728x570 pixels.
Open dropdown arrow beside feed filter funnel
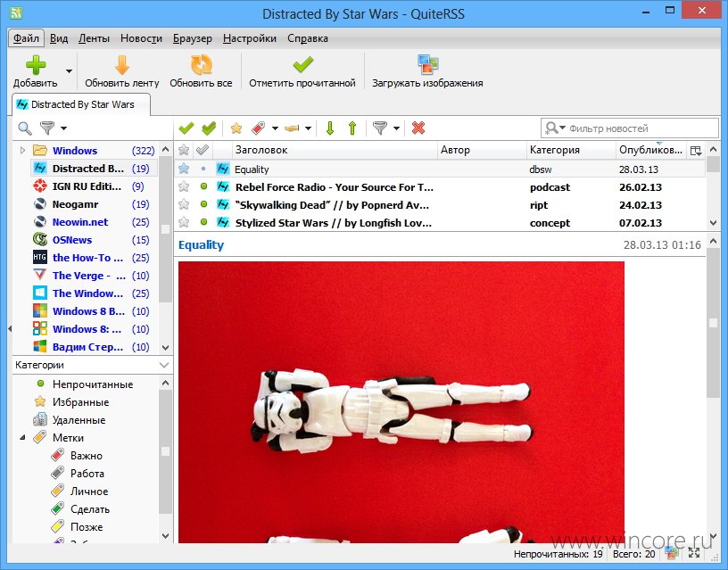(63, 128)
